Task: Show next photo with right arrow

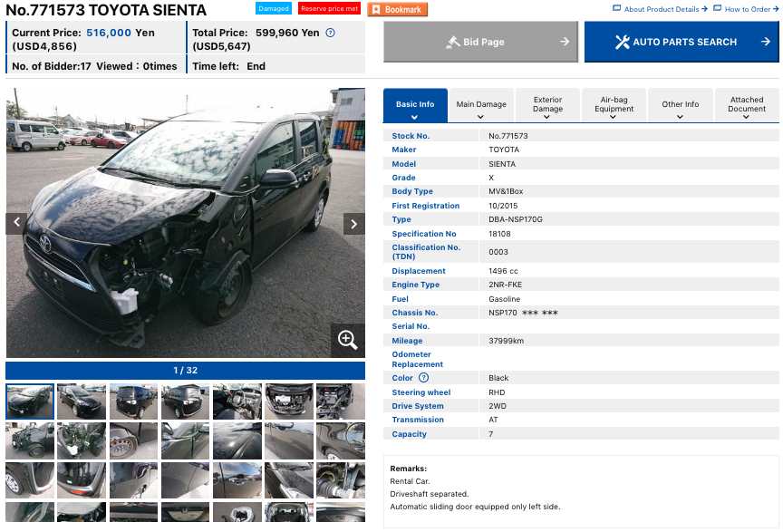Action: (354, 224)
